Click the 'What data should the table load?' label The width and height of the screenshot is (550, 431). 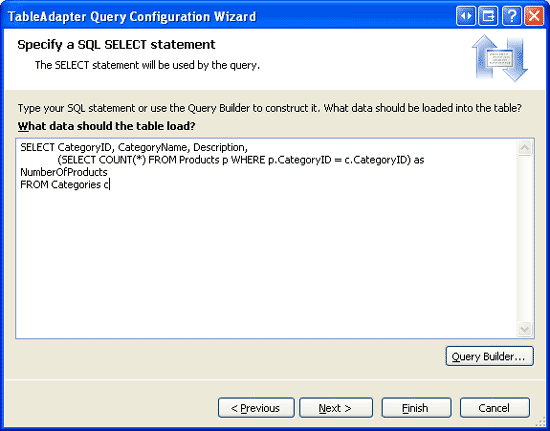coord(107,126)
